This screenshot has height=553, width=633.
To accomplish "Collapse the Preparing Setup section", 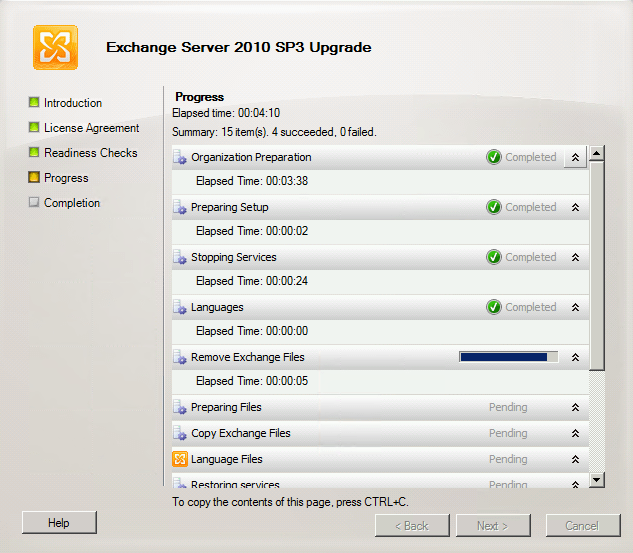I will tap(575, 207).
